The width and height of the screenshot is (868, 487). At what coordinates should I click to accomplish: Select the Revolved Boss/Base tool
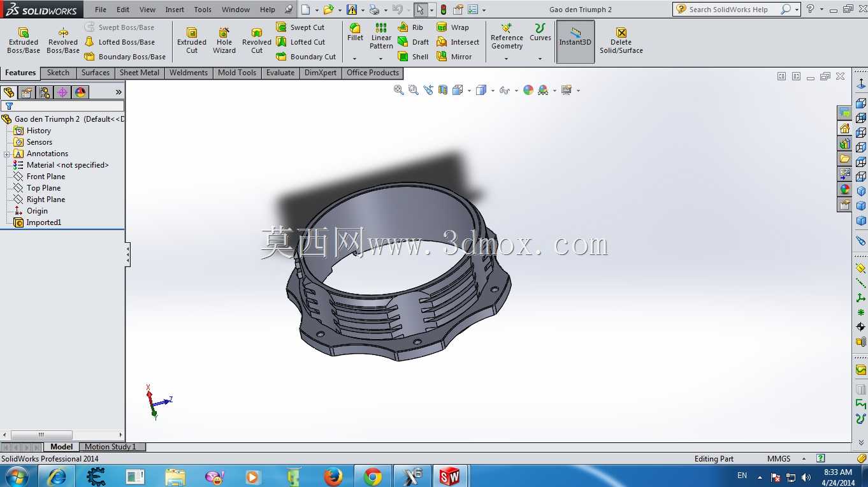63,40
